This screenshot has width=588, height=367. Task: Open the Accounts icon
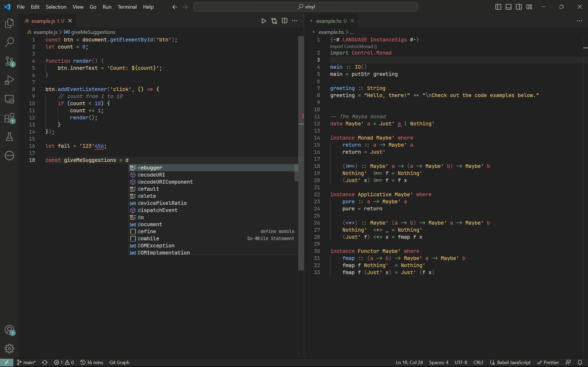(x=9, y=330)
